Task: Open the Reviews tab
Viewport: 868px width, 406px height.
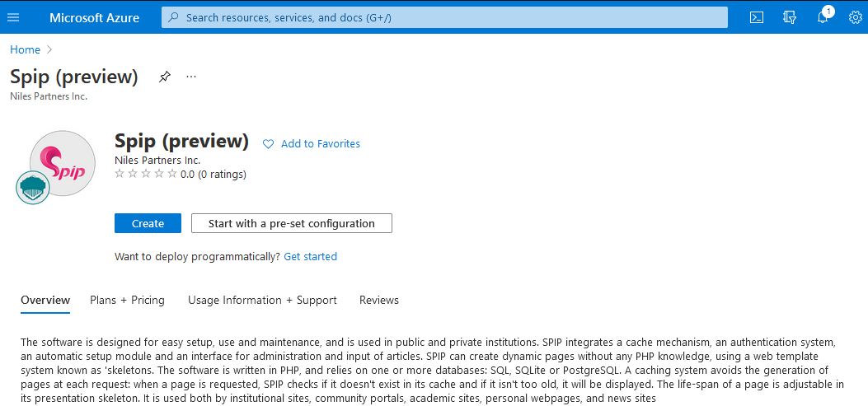Action: click(378, 300)
